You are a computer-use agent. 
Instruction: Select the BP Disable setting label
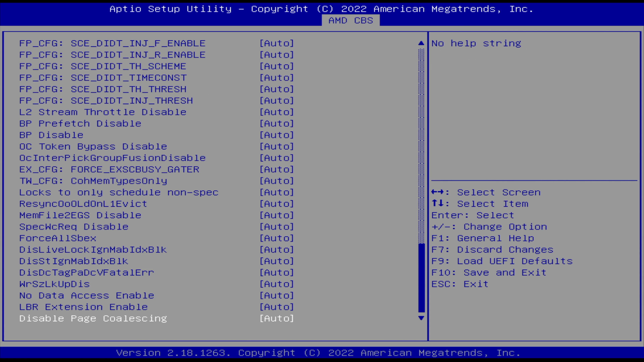(x=51, y=135)
